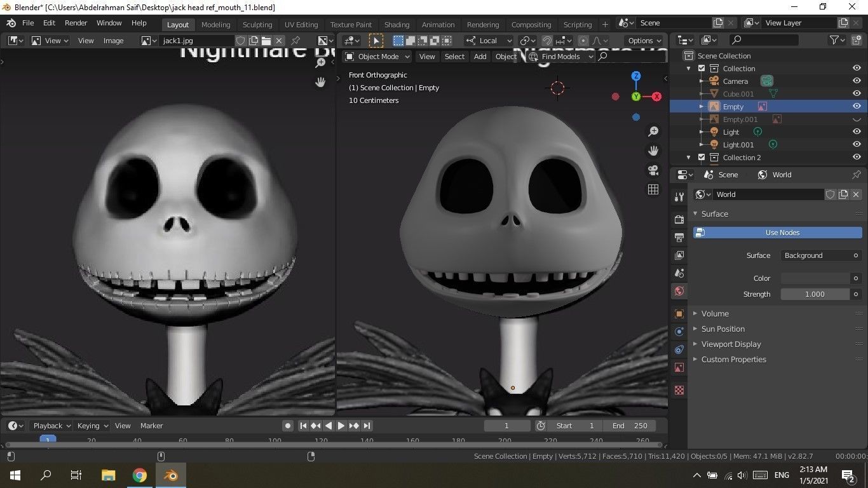Expand the Custom Properties panel
This screenshot has width=868, height=488.
point(733,360)
